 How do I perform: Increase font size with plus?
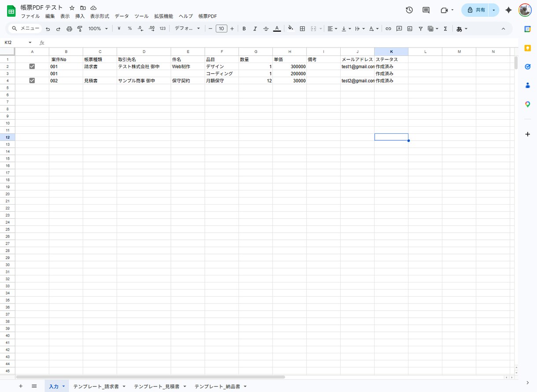[232, 29]
